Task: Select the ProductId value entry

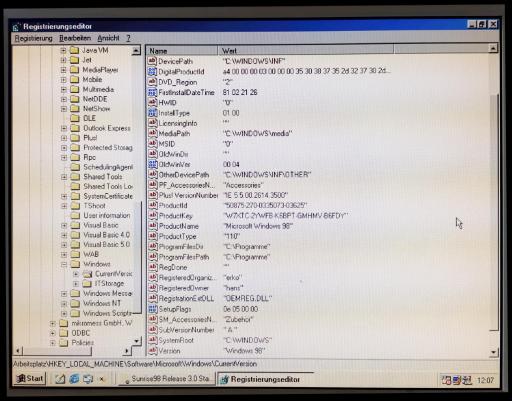Action: pyautogui.click(x=173, y=206)
